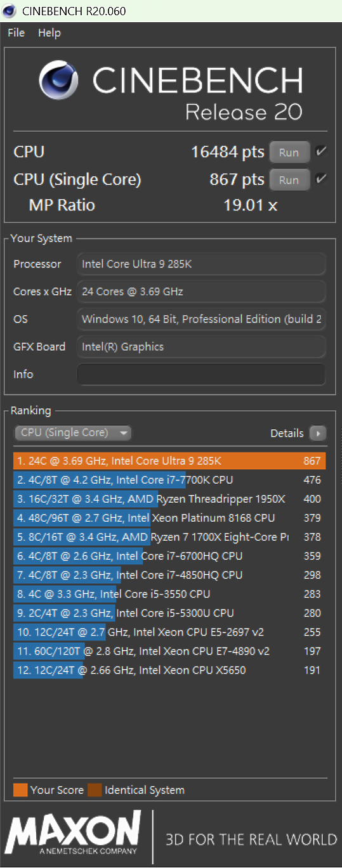This screenshot has width=342, height=868.
Task: Select the Ryzen Threadripper 1950X ranking row
Action: click(169, 499)
